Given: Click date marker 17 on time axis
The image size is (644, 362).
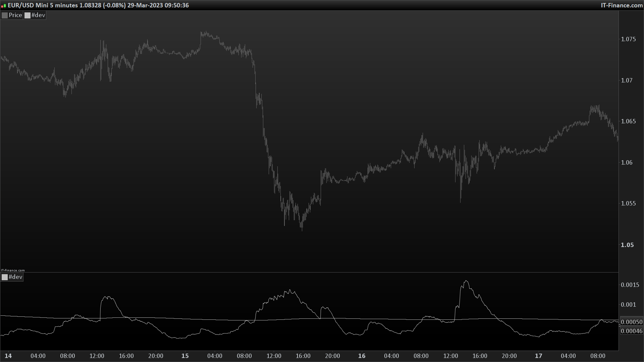Looking at the screenshot, I should point(538,356).
